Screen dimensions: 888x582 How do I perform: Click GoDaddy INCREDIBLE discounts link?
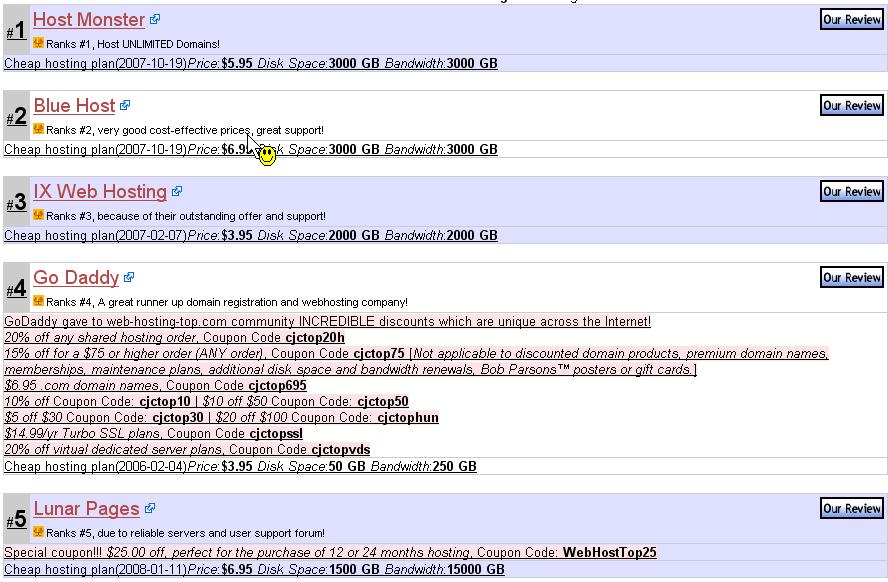pos(327,322)
